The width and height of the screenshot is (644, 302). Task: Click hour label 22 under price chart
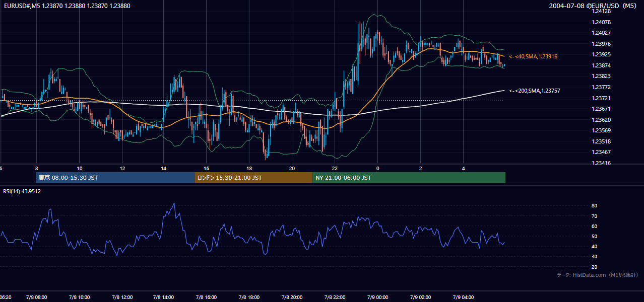335,168
